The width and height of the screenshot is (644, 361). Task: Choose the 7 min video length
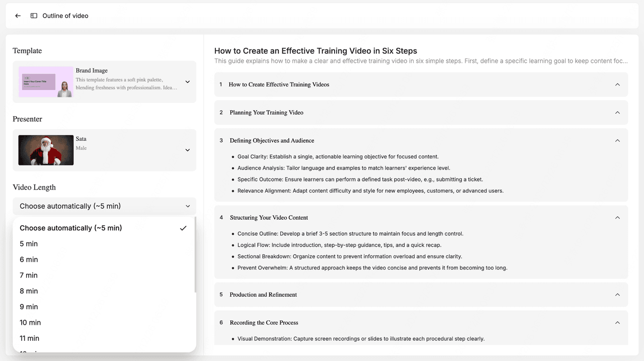(29, 275)
